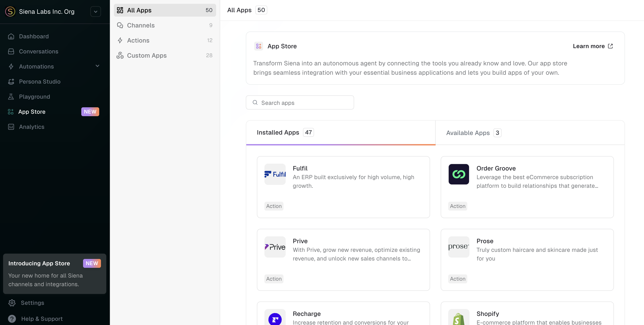Open the Prose app title
644x325 pixels.
pos(485,241)
